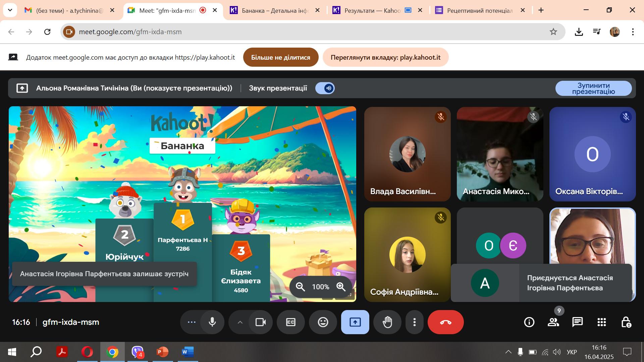
Task: Open the activities grid icon
Action: click(x=602, y=322)
